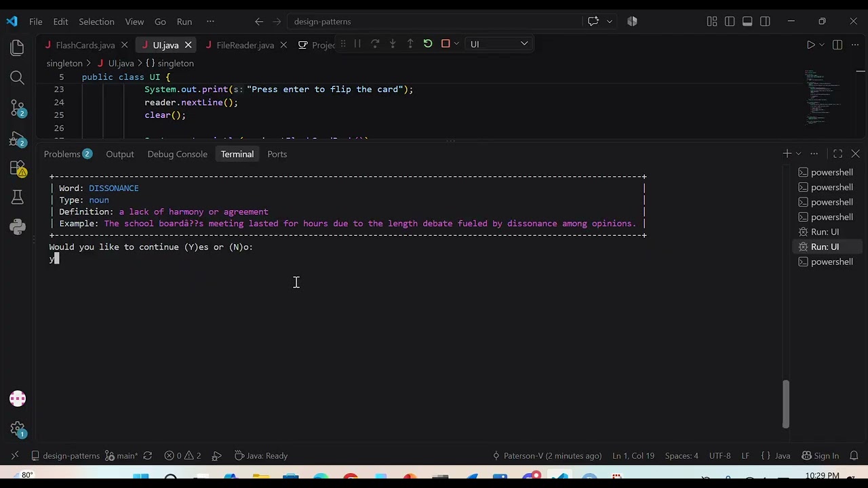
Task: Open the Source Control view
Action: click(x=18, y=108)
